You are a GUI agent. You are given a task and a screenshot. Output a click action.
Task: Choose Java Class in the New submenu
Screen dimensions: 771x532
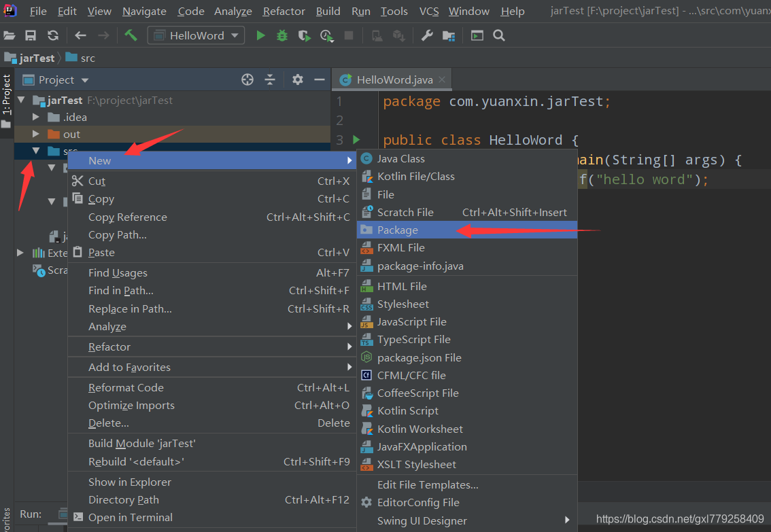pos(400,158)
